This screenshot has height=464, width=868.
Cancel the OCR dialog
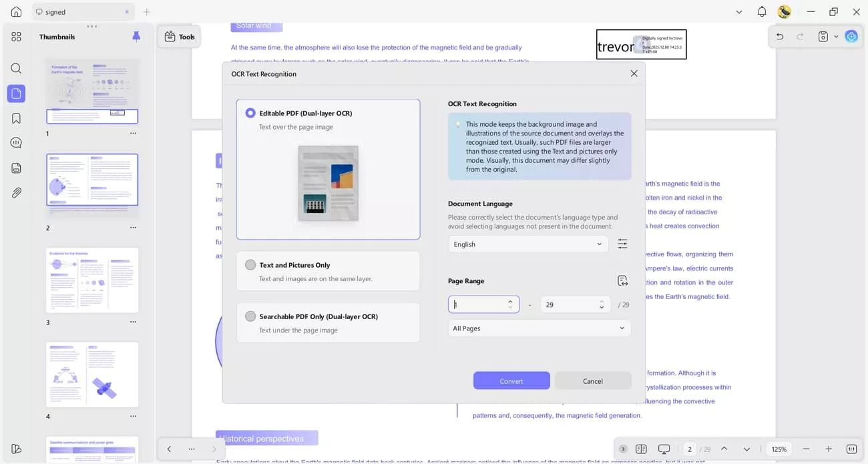[592, 381]
